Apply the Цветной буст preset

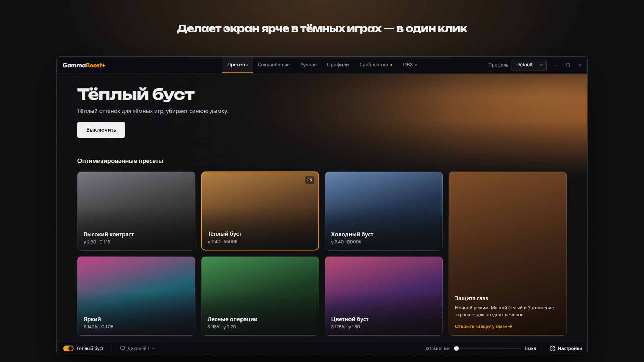click(384, 296)
